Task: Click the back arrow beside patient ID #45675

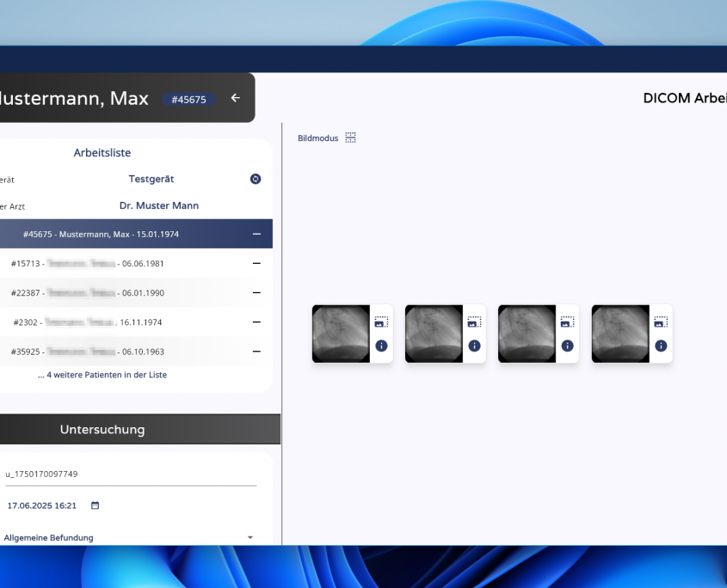Action: pyautogui.click(x=235, y=99)
